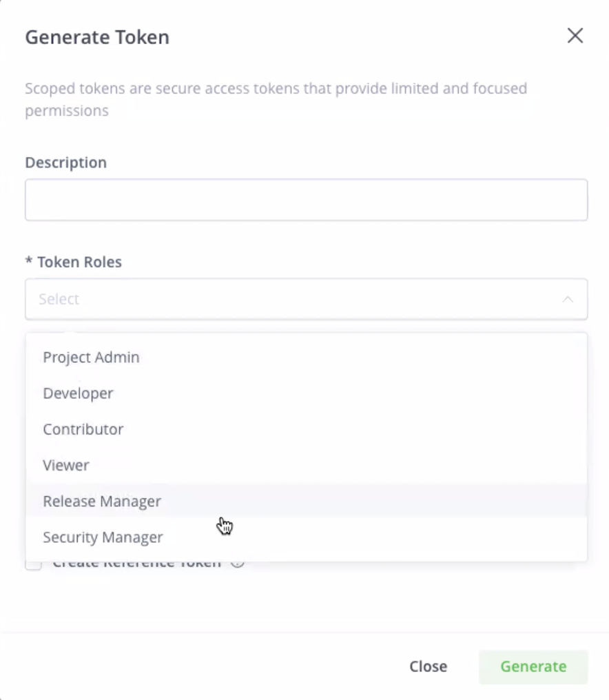Pick Contributor from the role options
The image size is (609, 700).
tap(83, 429)
